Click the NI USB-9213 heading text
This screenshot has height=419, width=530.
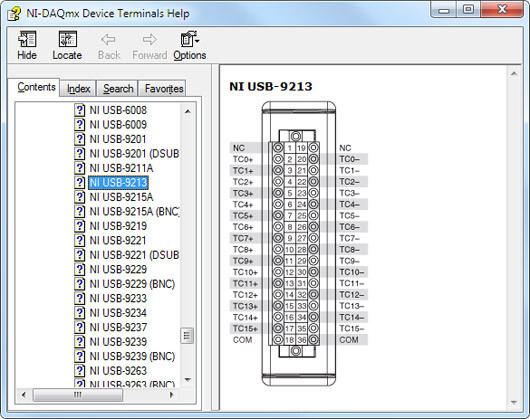[270, 87]
